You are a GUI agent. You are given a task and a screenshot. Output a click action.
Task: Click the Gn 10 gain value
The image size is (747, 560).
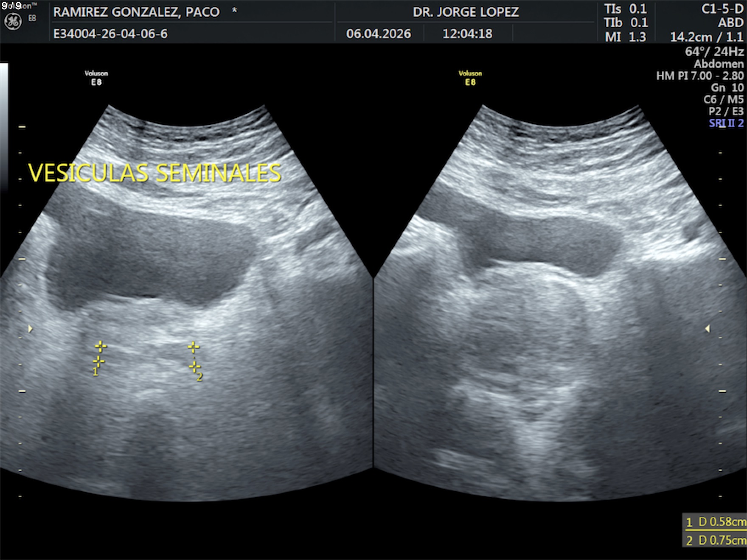[727, 88]
